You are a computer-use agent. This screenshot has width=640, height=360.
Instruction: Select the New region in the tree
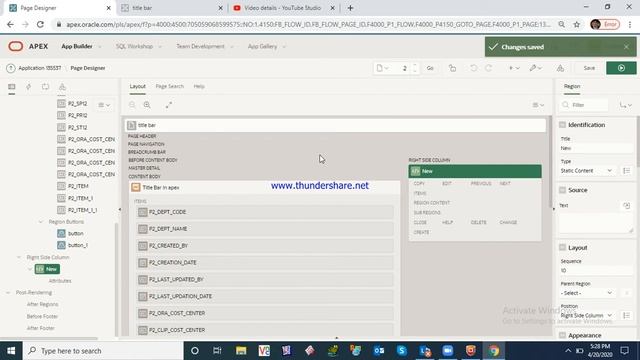[x=47, y=269]
